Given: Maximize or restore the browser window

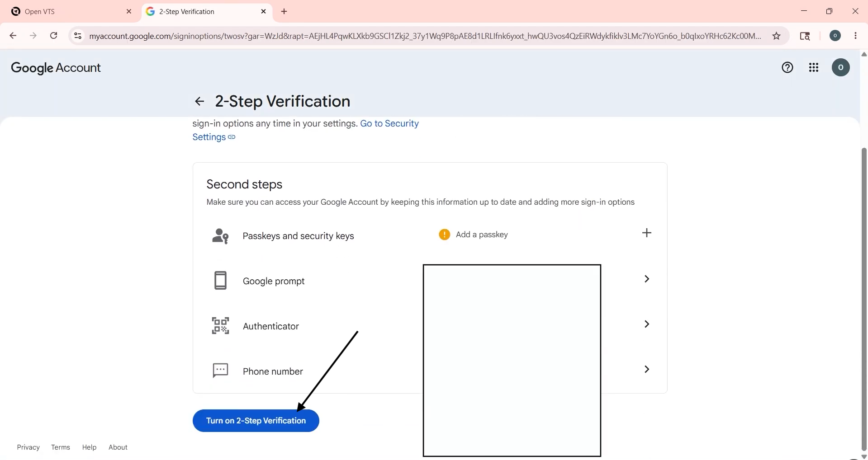Looking at the screenshot, I should point(830,12).
